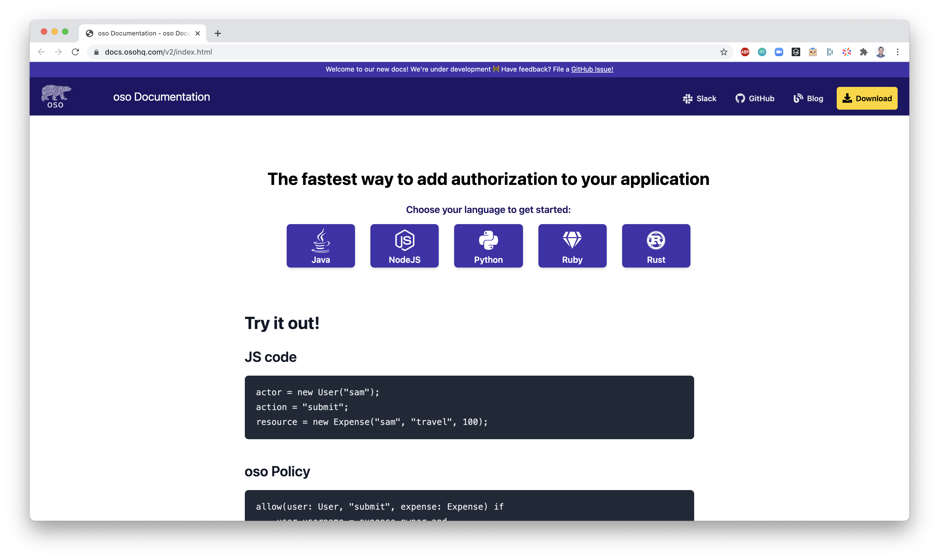
Task: Select the Ruby language option
Action: 572,245
